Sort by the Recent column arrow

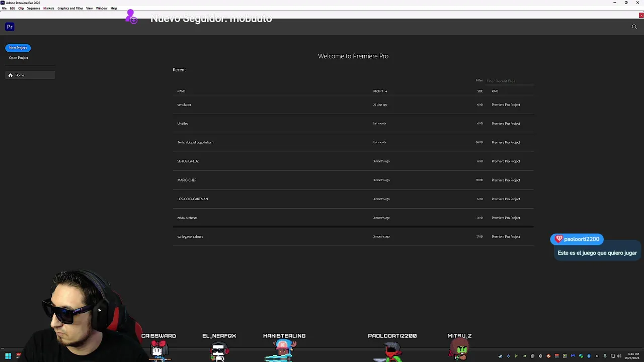(x=386, y=92)
